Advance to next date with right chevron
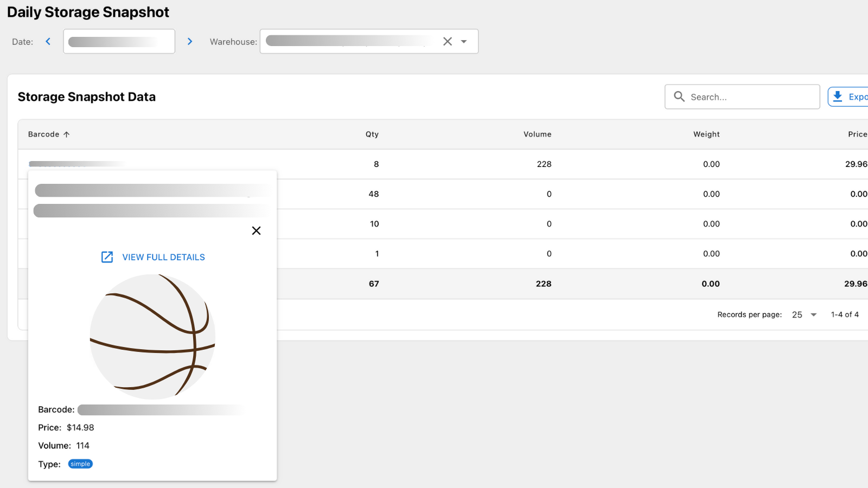This screenshot has width=868, height=488. (190, 41)
